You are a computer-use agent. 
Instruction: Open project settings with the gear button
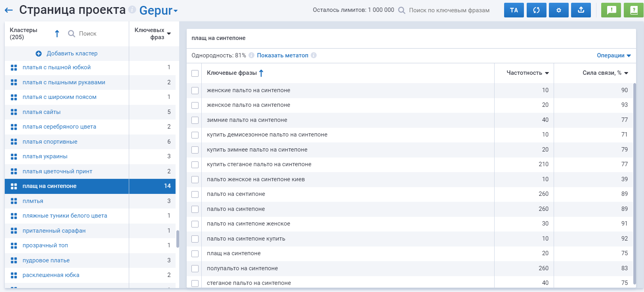[558, 10]
